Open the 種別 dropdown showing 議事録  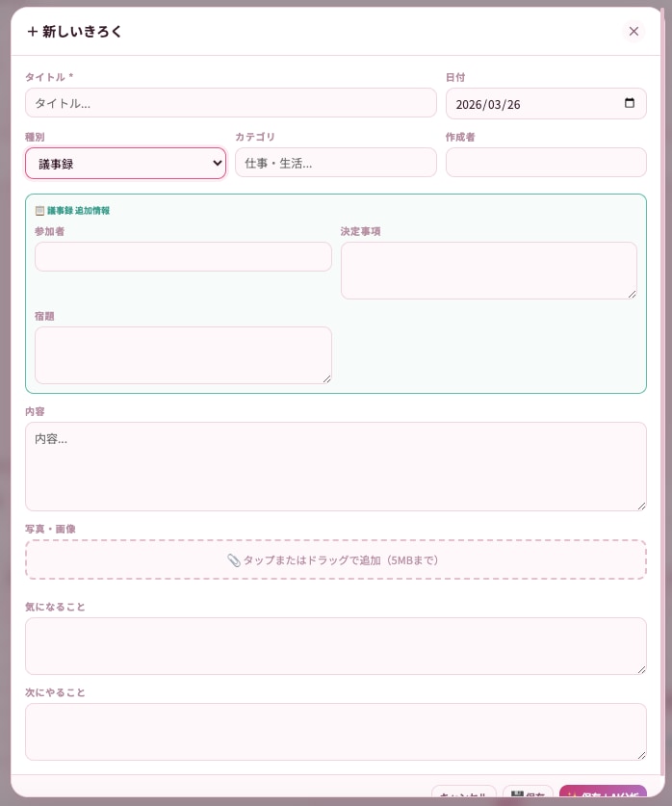tap(126, 164)
